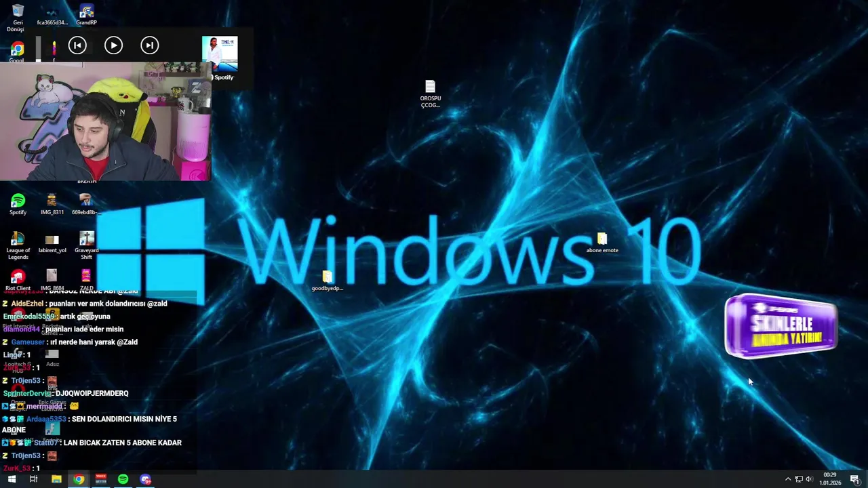
Task: Skip to the previous track in the media overlay
Action: pos(77,45)
